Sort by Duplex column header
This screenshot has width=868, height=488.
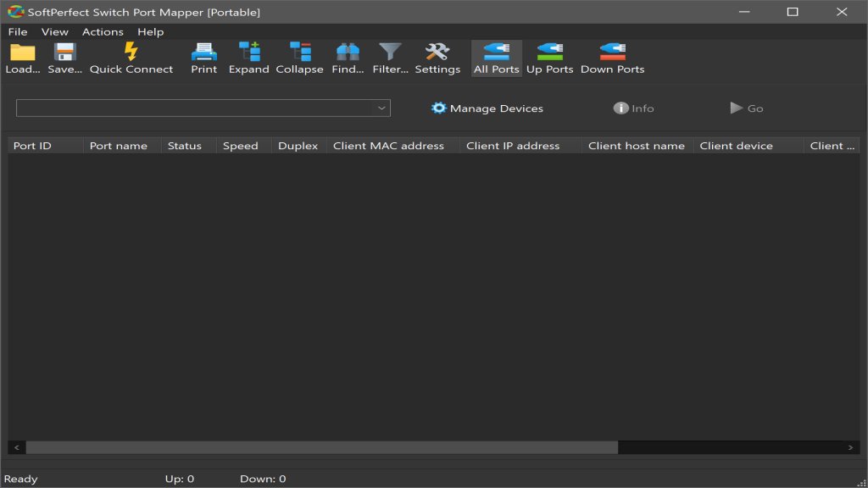[299, 146]
